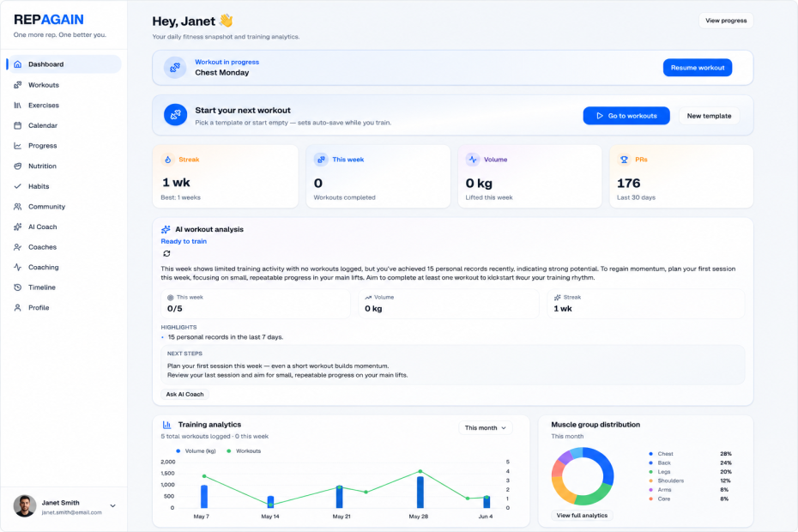The width and height of the screenshot is (798, 532).
Task: Click the blue dumbbell icon beside Start your next workout
Action: pyautogui.click(x=175, y=115)
